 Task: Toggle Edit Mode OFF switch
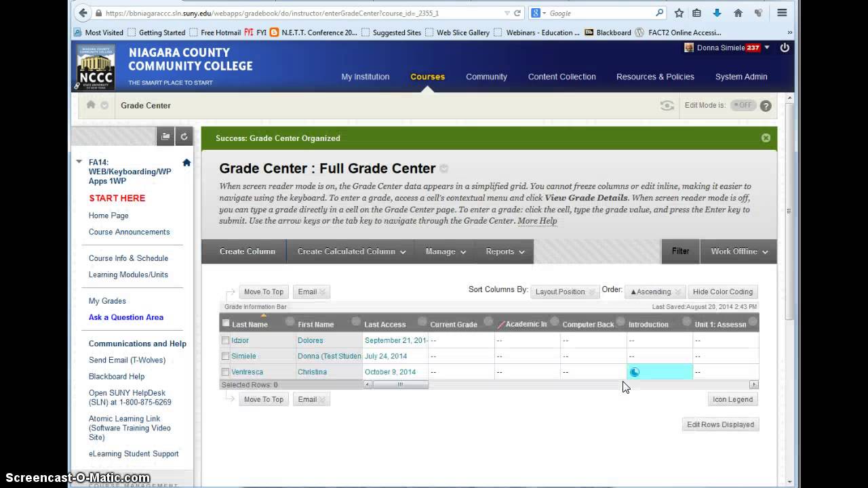[x=743, y=105]
